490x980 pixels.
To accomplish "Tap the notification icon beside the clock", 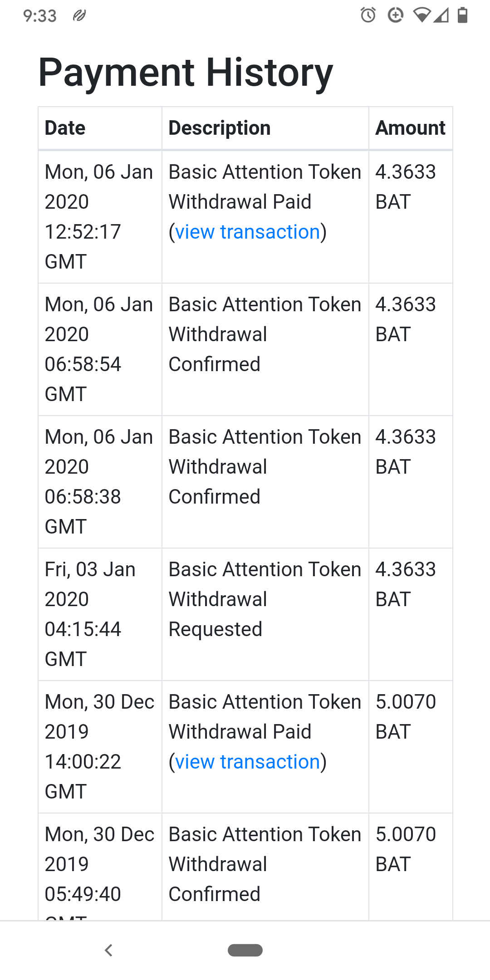I will tap(79, 16).
